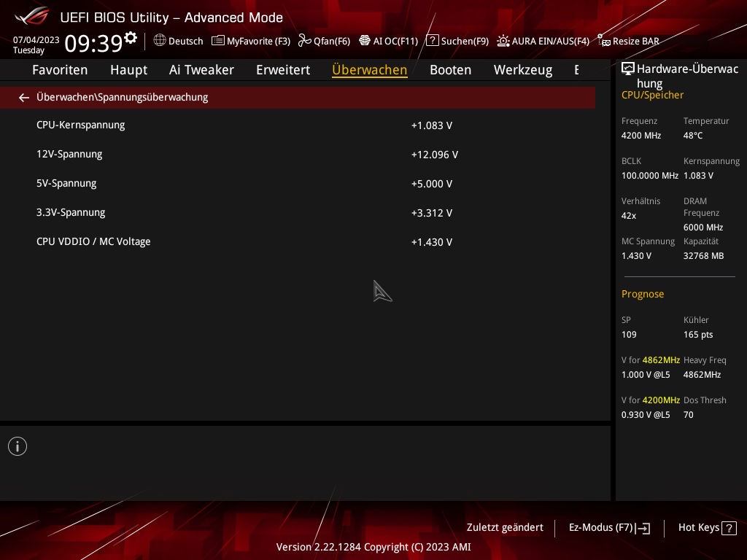Click the globe language icon
Screen dimensions: 747x560
tap(160, 41)
